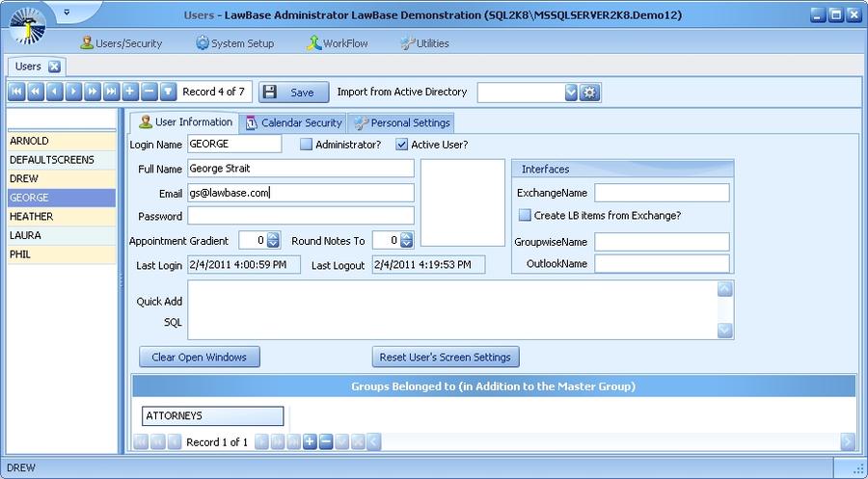
Task: Go to next user record
Action: (73, 92)
